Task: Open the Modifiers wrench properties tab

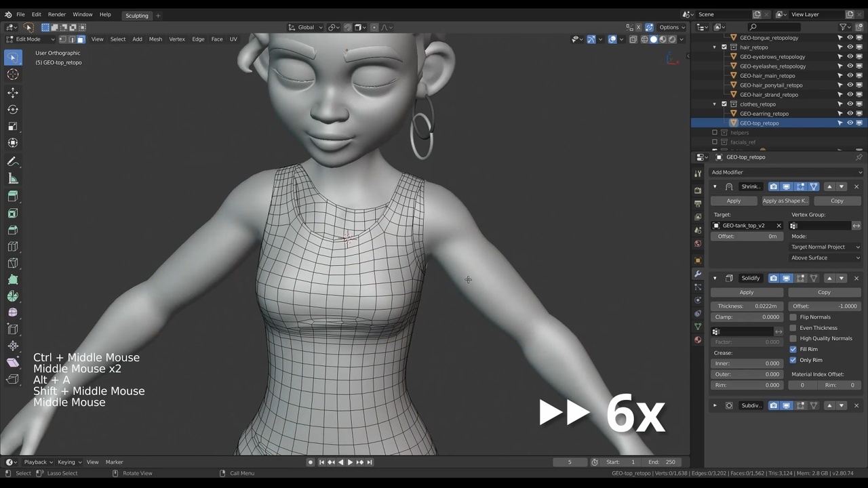Action: click(698, 274)
